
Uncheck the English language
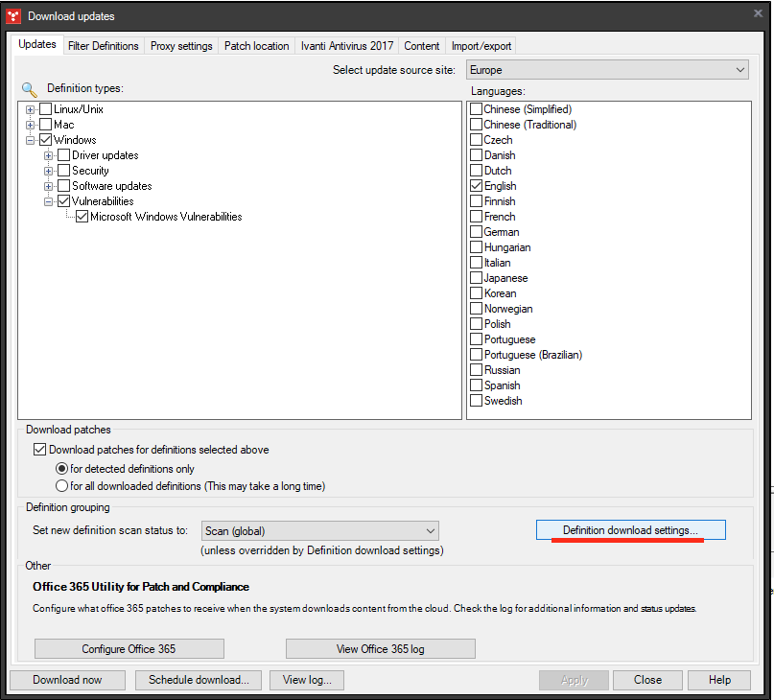pyautogui.click(x=476, y=185)
